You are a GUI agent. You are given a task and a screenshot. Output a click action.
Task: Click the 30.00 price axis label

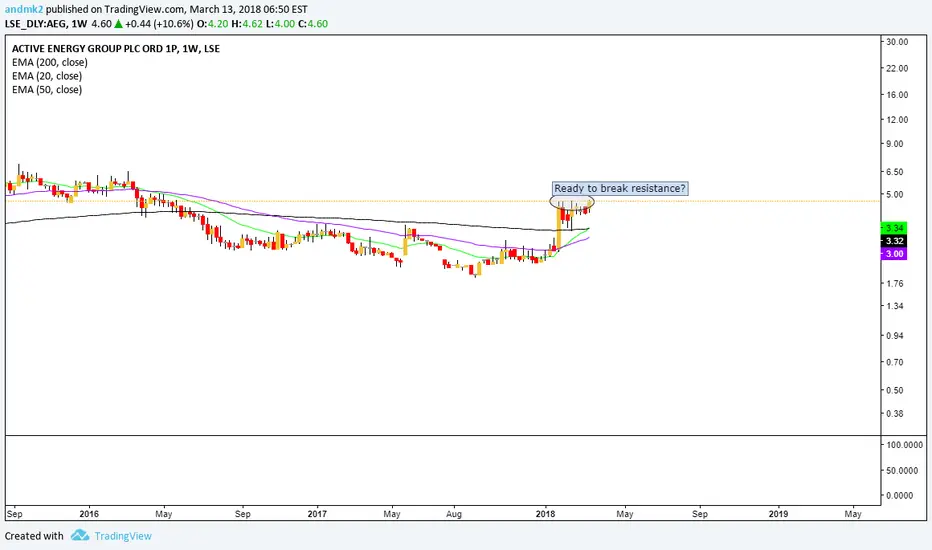click(897, 42)
